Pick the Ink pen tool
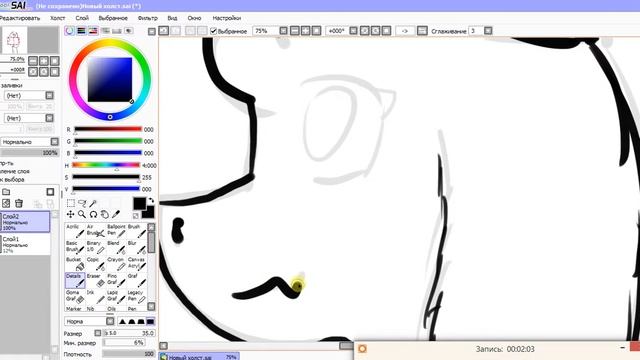Viewport: 640px width, 360px height. click(96, 297)
